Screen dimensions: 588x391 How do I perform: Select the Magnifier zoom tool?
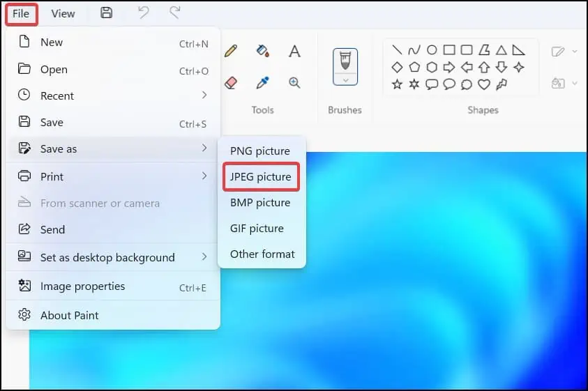pyautogui.click(x=294, y=83)
